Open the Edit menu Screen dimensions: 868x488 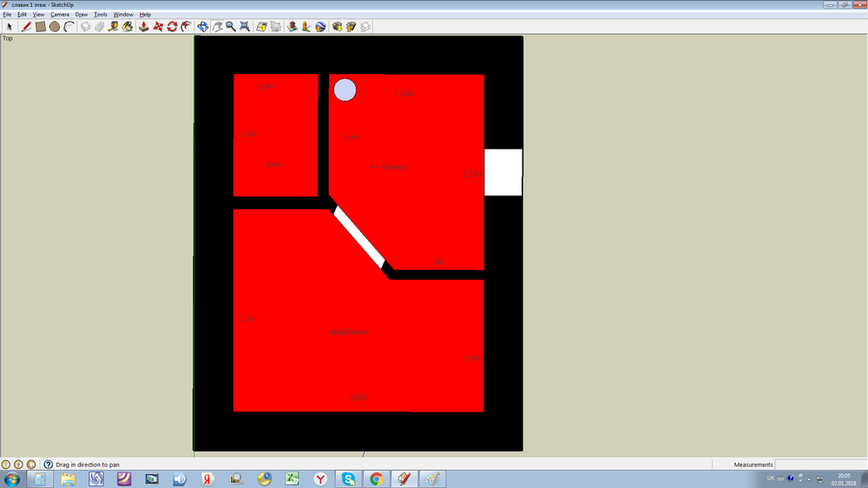coord(23,15)
